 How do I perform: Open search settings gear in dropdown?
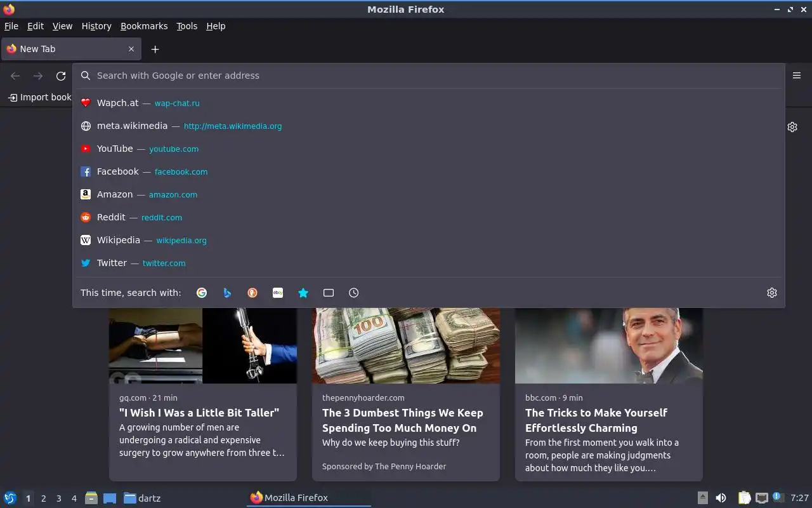(x=772, y=293)
